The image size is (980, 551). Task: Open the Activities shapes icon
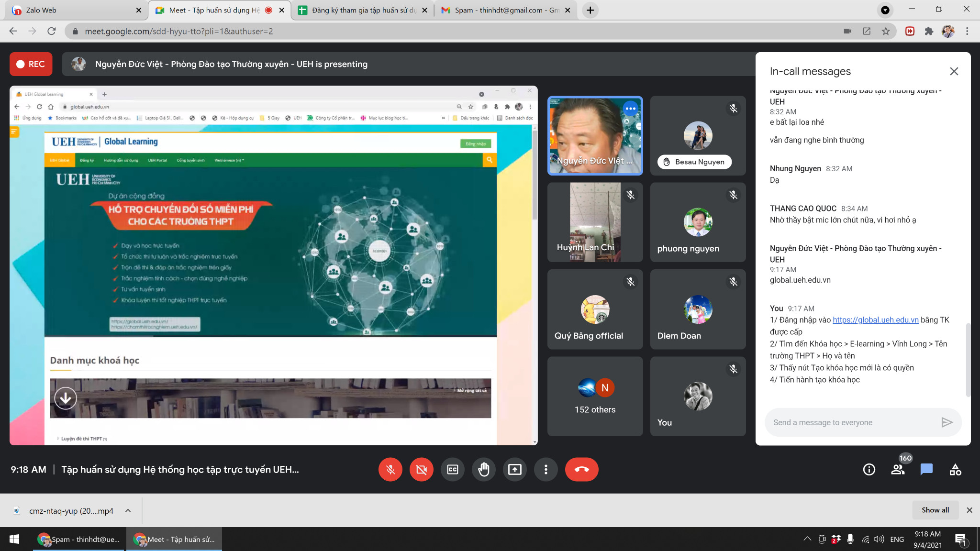955,470
